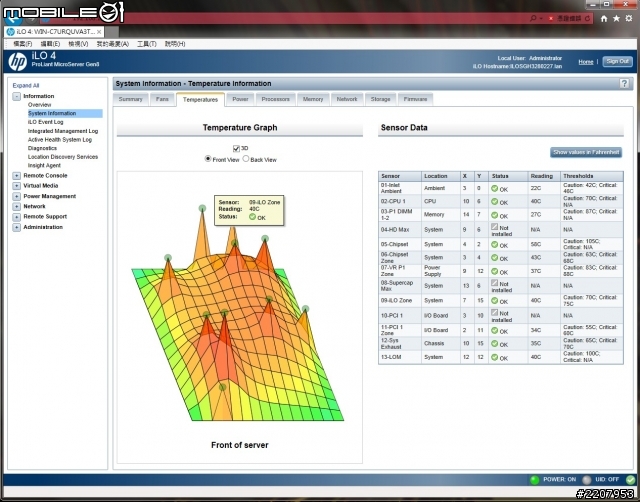Open the help question mark icon
The image size is (640, 502).
click(624, 84)
